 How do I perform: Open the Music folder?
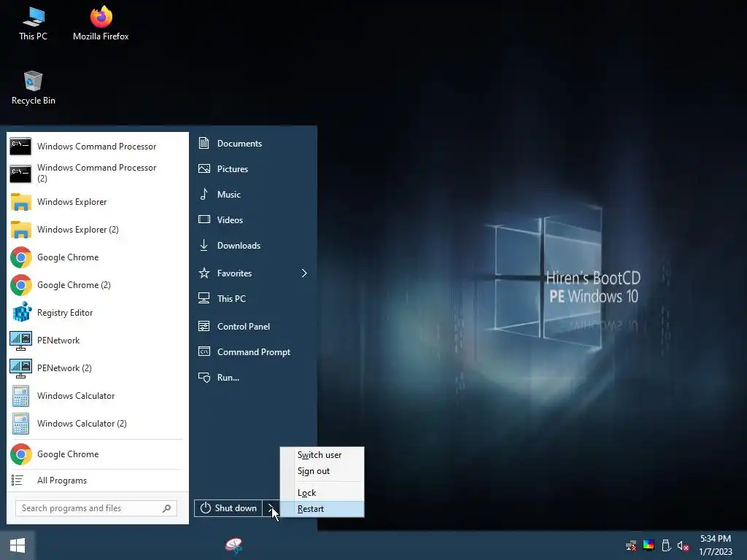click(x=253, y=194)
